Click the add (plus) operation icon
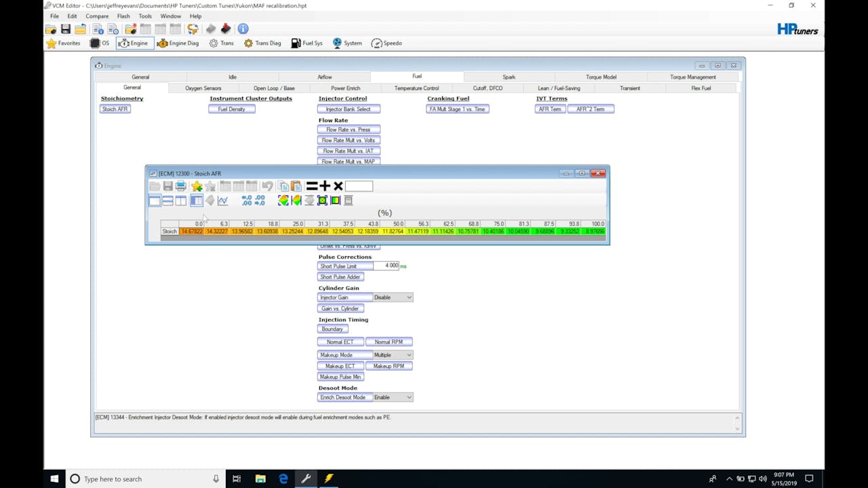Image resolution: width=868 pixels, height=488 pixels. [325, 186]
